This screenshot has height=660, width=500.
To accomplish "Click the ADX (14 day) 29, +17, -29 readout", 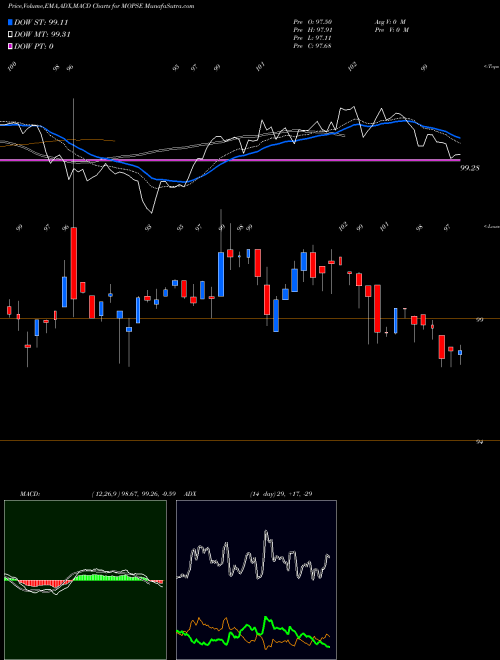I will click(281, 494).
